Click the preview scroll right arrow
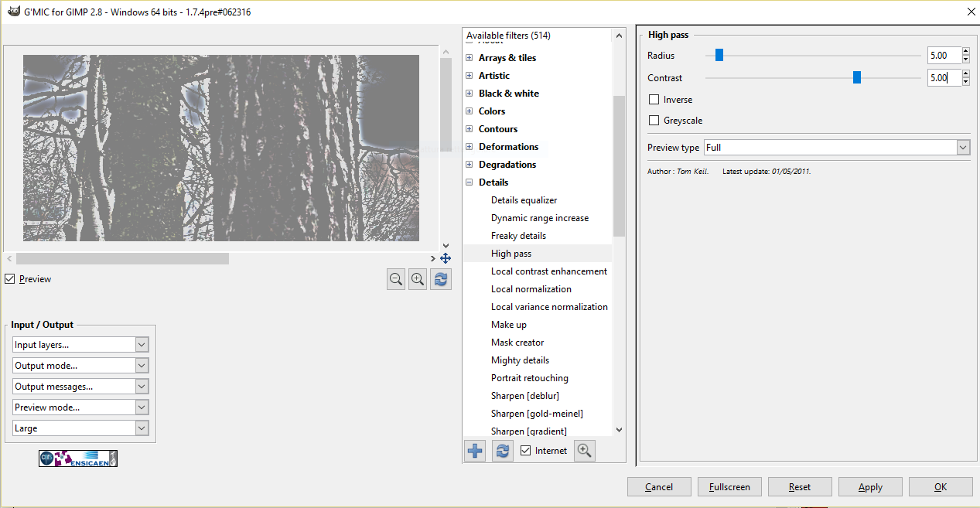The width and height of the screenshot is (980, 508). tap(433, 258)
